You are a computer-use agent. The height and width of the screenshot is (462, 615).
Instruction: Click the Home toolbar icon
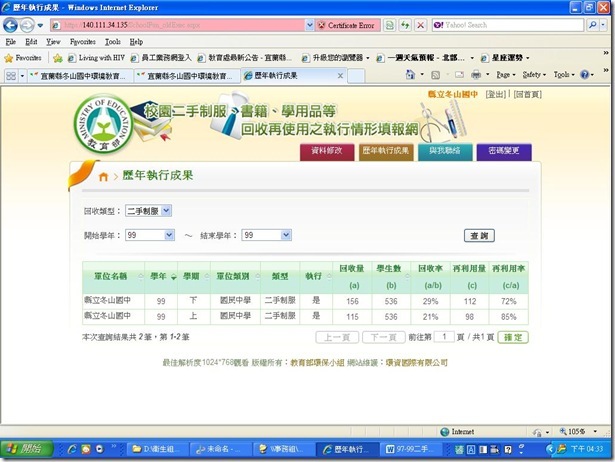pos(410,75)
